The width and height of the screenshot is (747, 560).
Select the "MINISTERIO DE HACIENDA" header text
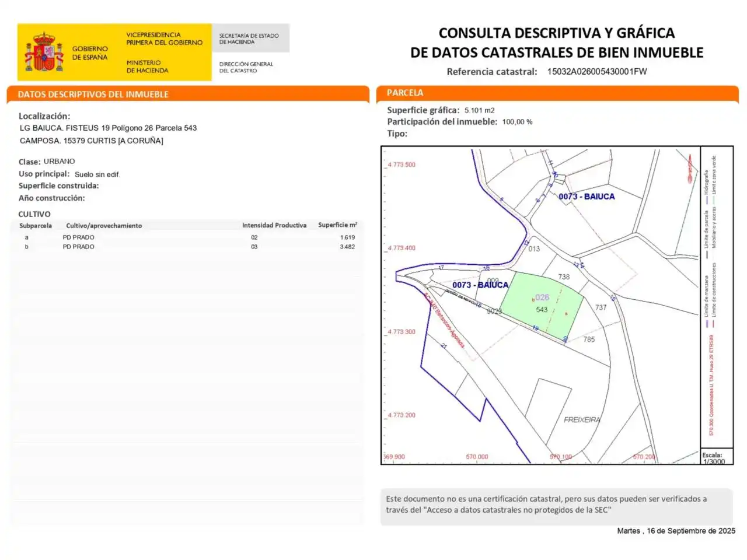tap(148, 66)
